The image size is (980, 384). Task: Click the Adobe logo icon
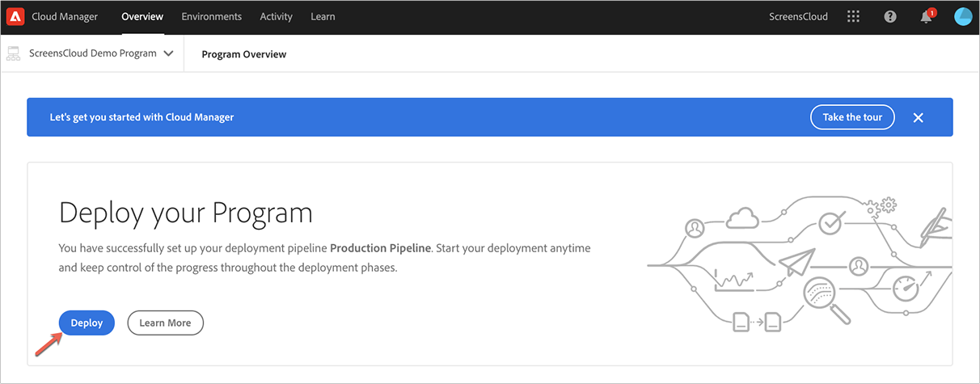pos(15,16)
